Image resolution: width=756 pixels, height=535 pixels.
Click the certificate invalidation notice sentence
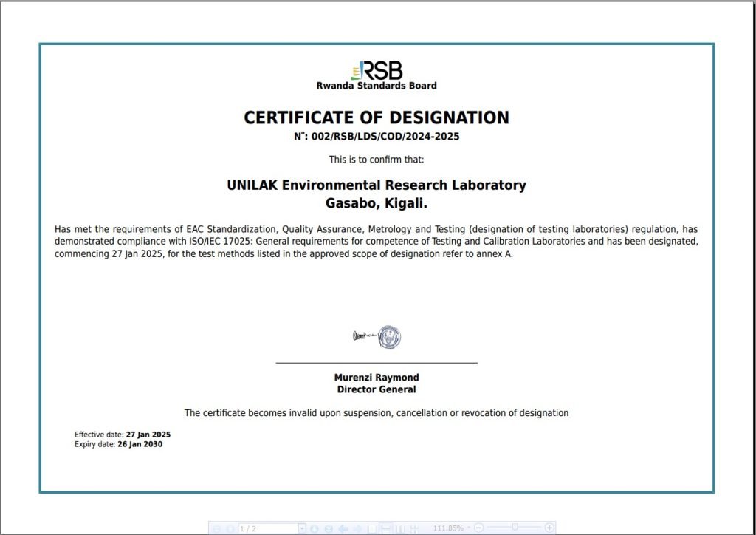(377, 413)
